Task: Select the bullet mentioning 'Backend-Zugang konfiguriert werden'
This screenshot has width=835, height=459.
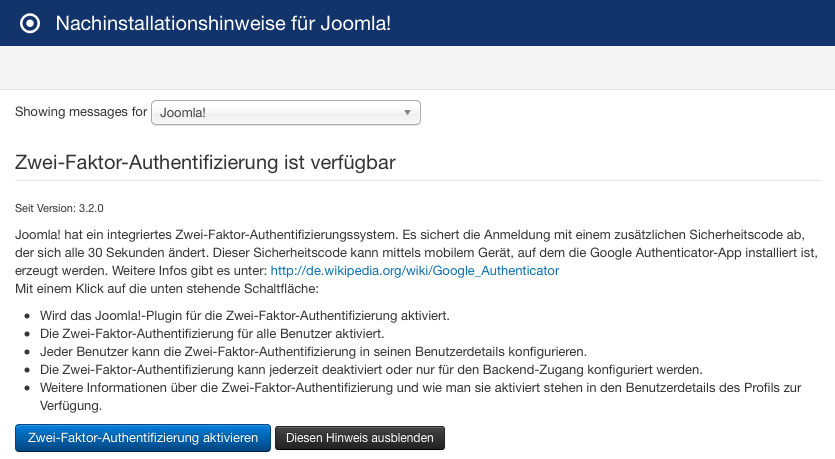Action: tap(371, 370)
